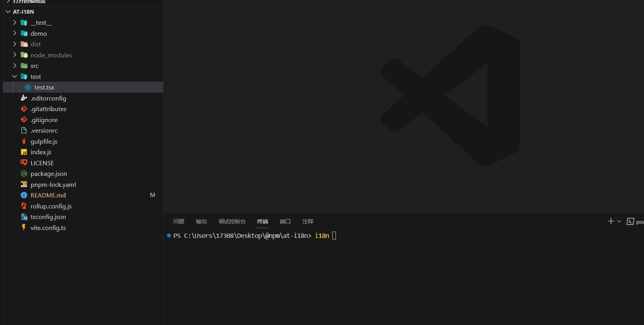Click the info icon beside README.md
Image resolution: width=644 pixels, height=325 pixels.
point(24,195)
